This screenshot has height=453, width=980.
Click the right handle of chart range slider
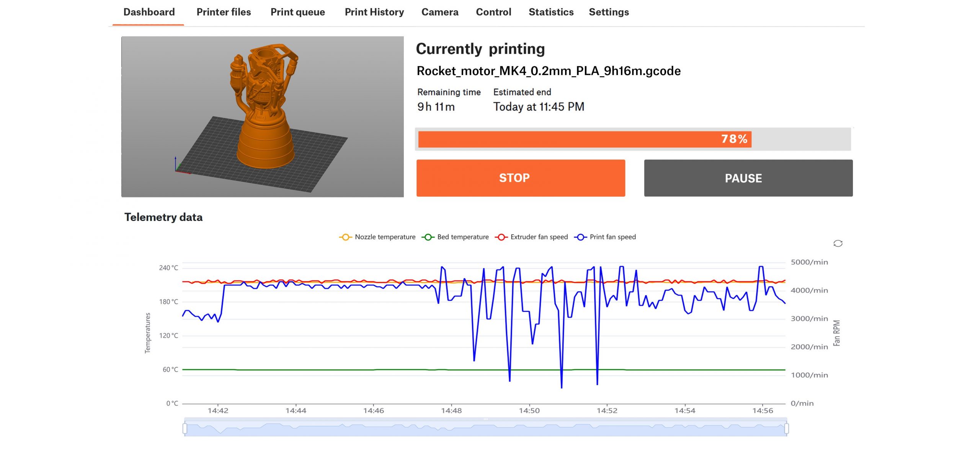786,428
